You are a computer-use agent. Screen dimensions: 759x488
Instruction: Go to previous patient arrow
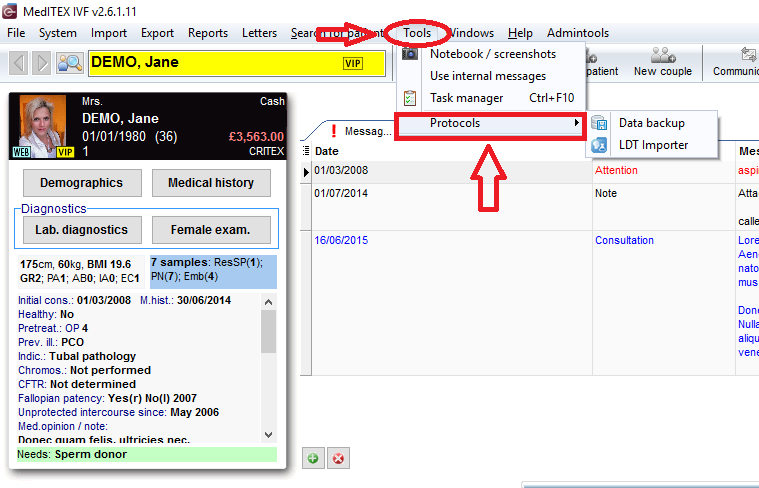pyautogui.click(x=18, y=63)
